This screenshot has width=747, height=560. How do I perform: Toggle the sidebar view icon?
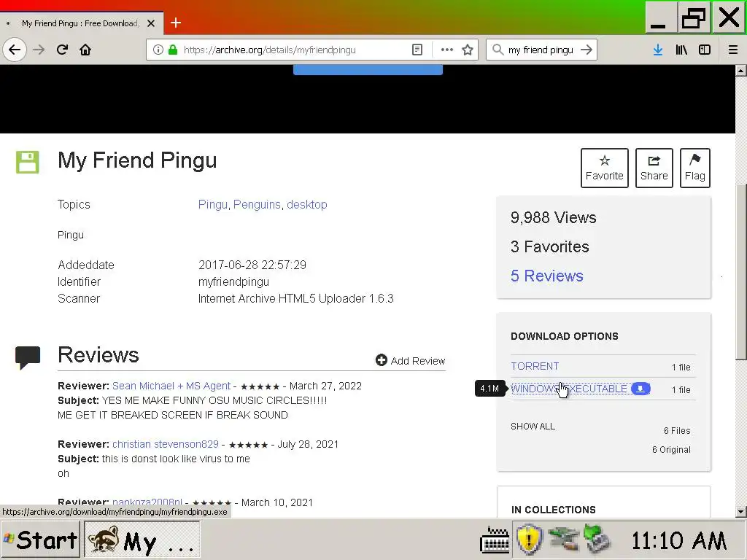tap(705, 50)
